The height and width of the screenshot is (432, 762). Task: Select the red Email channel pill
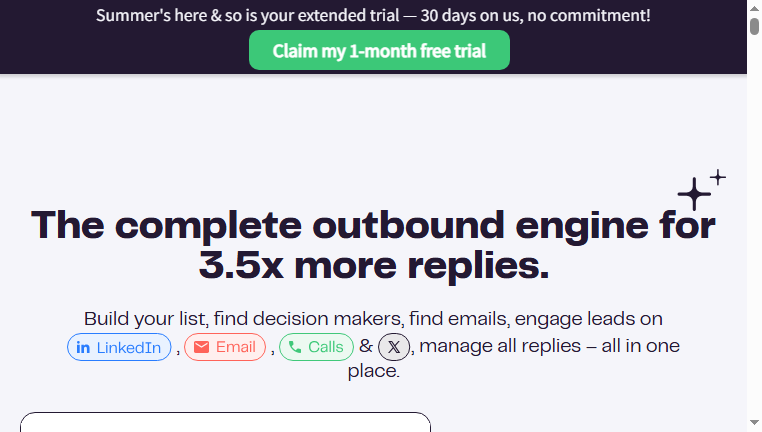[225, 347]
